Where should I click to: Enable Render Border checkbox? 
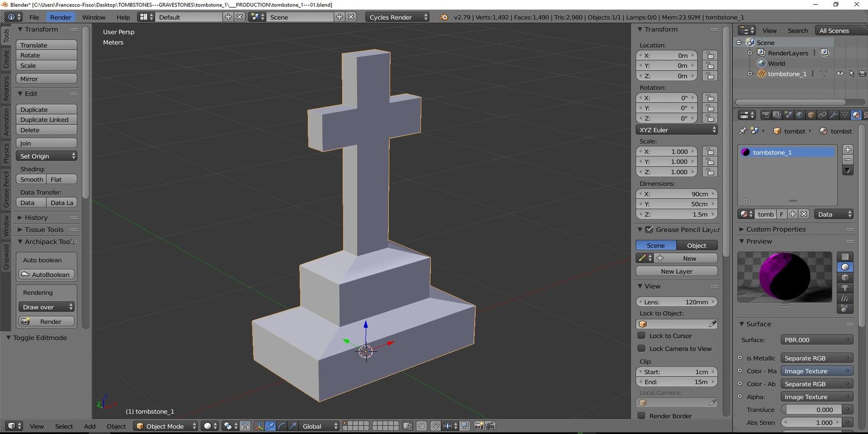[641, 415]
